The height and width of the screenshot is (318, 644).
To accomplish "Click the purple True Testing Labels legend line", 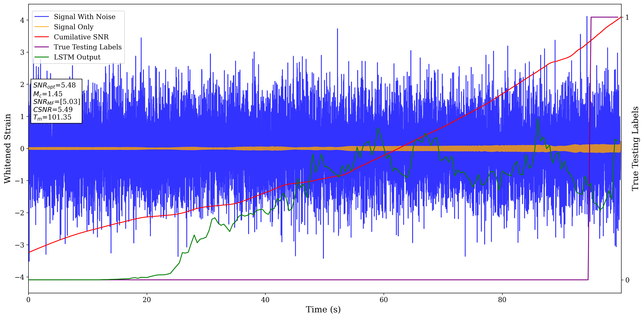I will click(x=42, y=47).
